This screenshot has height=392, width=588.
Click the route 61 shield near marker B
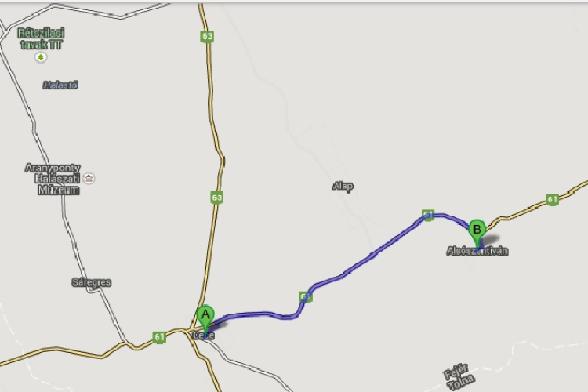428,215
